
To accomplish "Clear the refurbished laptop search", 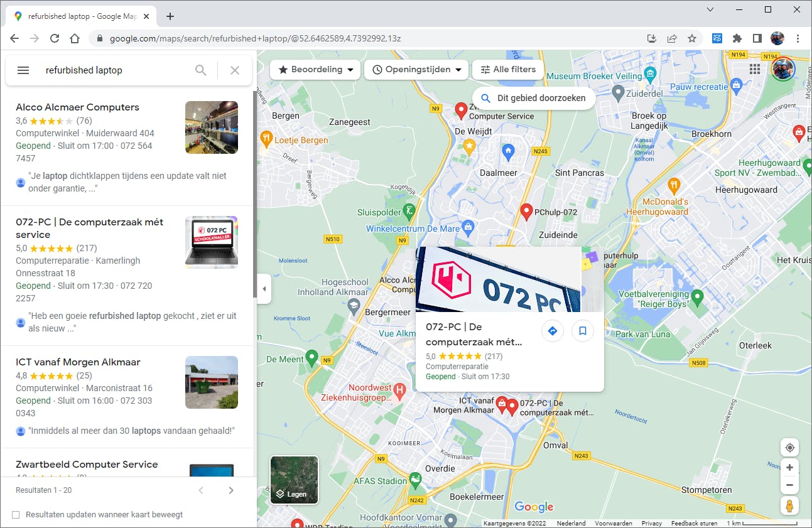I will tap(235, 70).
